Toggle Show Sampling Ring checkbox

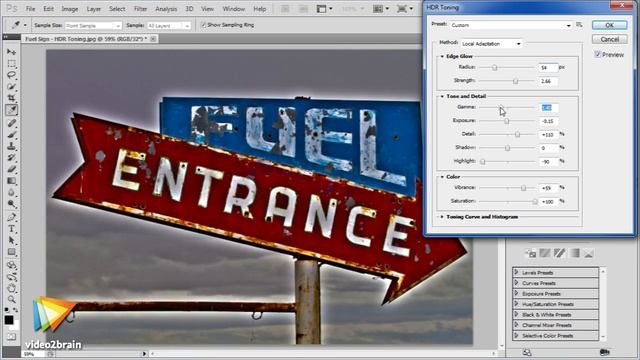point(203,25)
